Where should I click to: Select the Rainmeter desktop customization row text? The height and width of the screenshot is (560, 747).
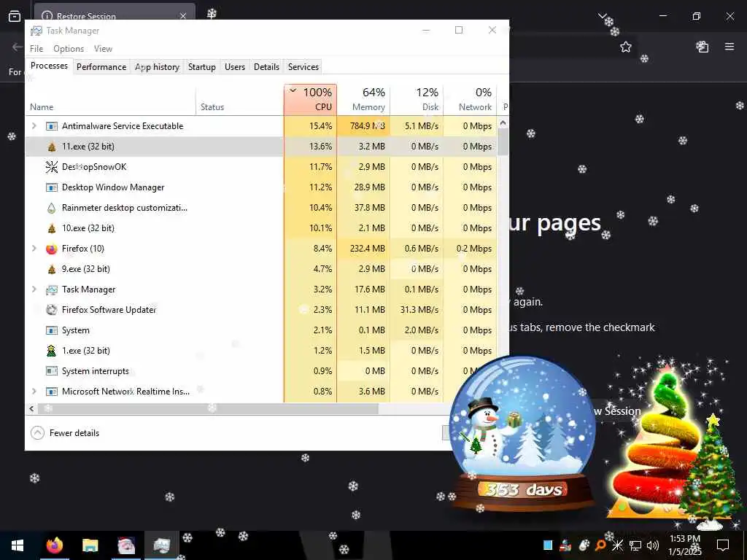tap(124, 208)
